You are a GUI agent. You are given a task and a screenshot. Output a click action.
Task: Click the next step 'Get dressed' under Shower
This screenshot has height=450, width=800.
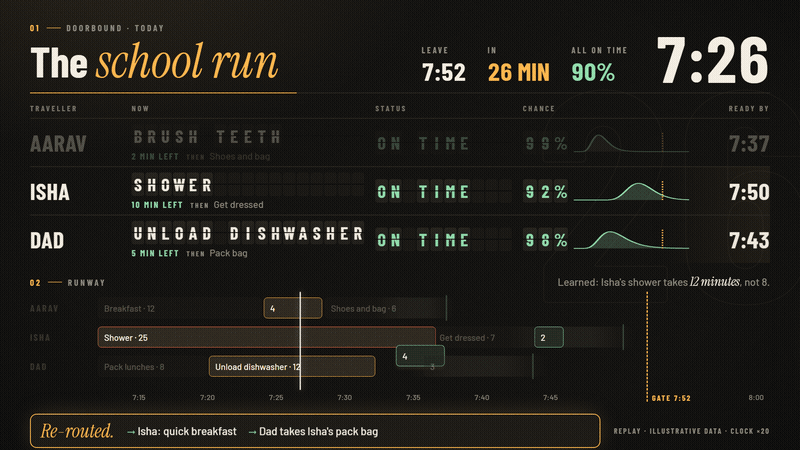pos(238,205)
